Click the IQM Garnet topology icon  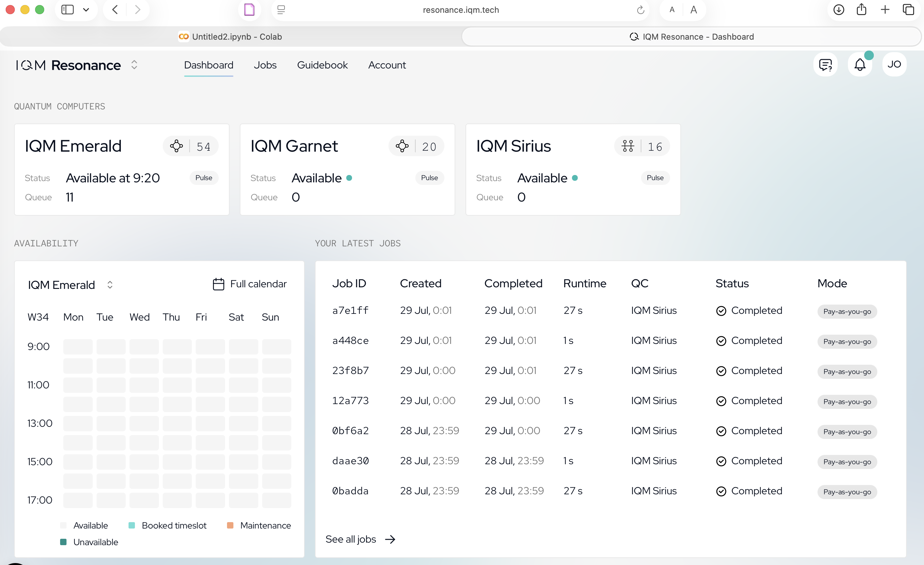pyautogui.click(x=402, y=146)
